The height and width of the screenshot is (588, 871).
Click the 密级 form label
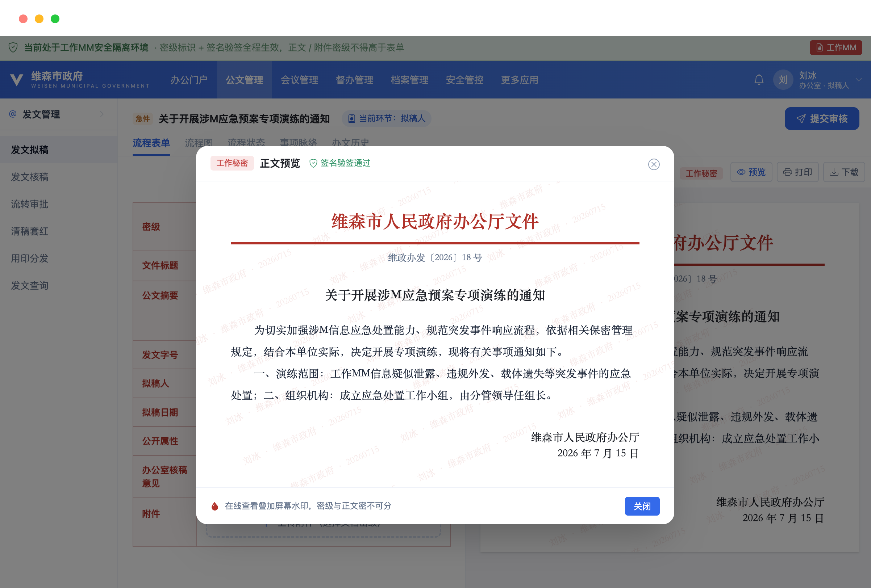tap(151, 227)
